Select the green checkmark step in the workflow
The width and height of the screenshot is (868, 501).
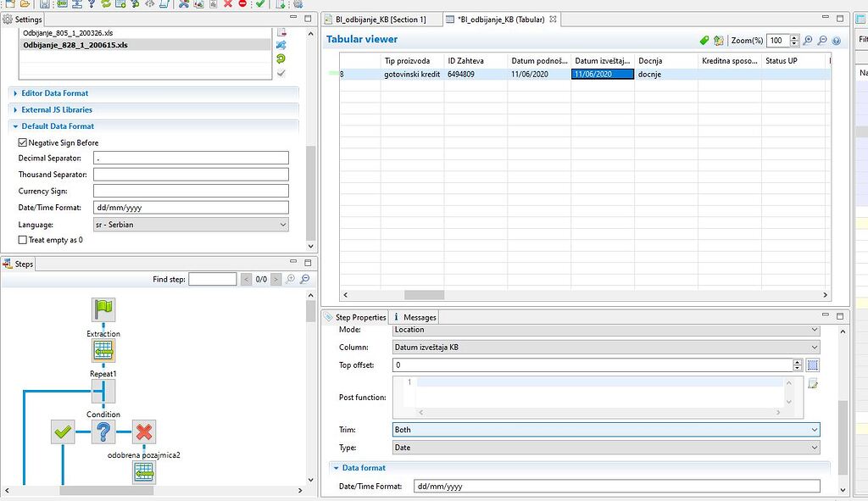[x=62, y=432]
